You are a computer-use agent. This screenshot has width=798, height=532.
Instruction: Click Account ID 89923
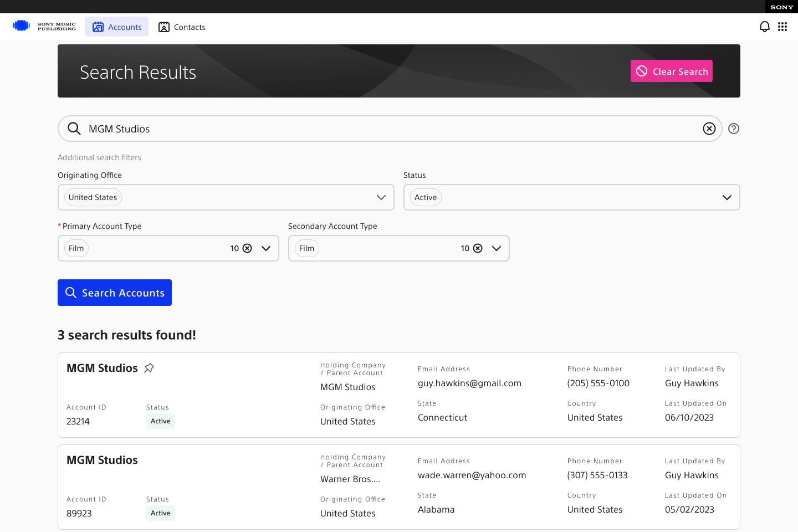point(79,513)
